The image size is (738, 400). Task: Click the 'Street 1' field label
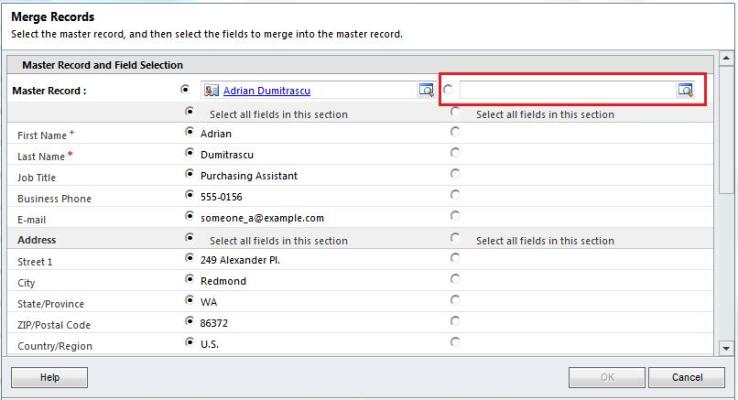coord(35,262)
